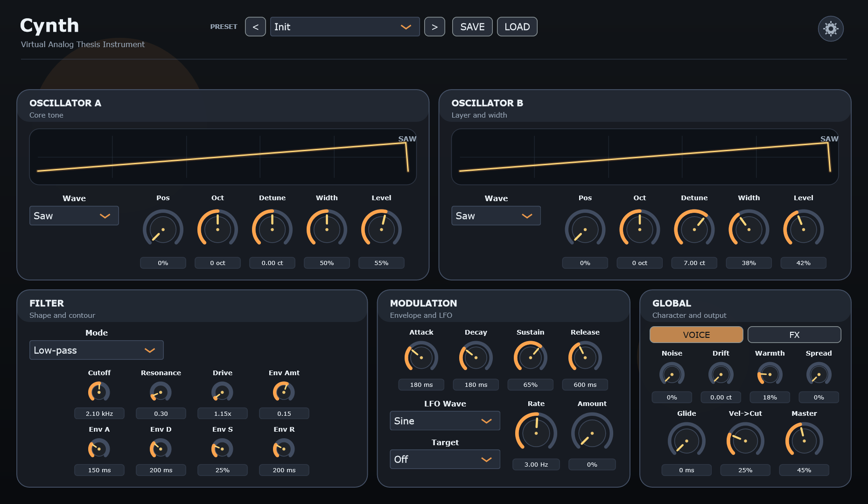Click Oscillator A waveform display

[223, 157]
